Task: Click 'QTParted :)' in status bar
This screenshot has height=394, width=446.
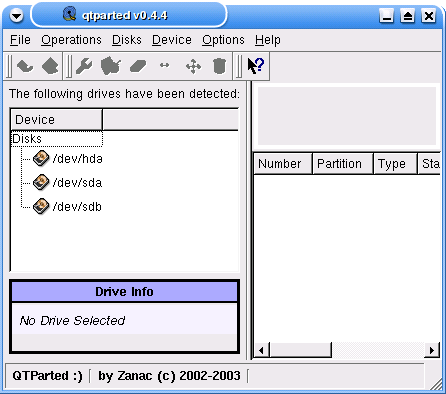Action: 47,376
